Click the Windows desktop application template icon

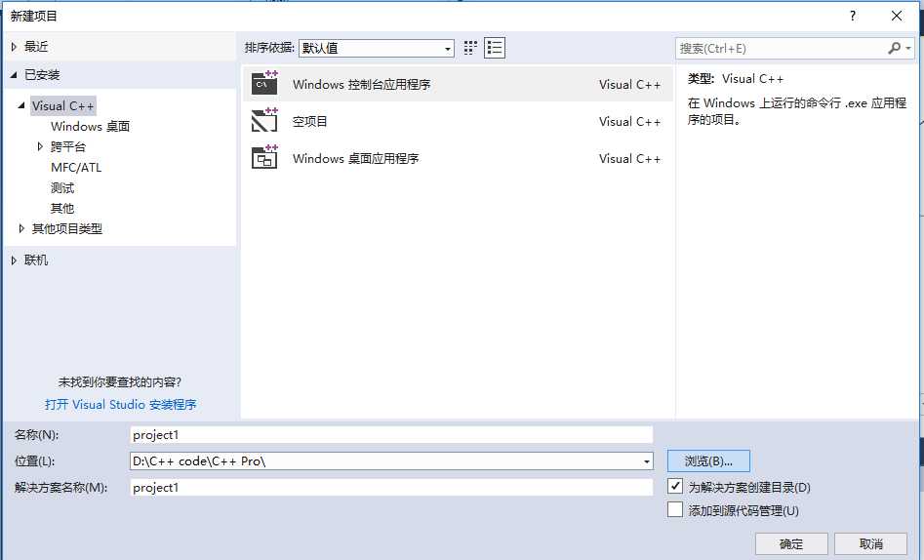point(264,158)
